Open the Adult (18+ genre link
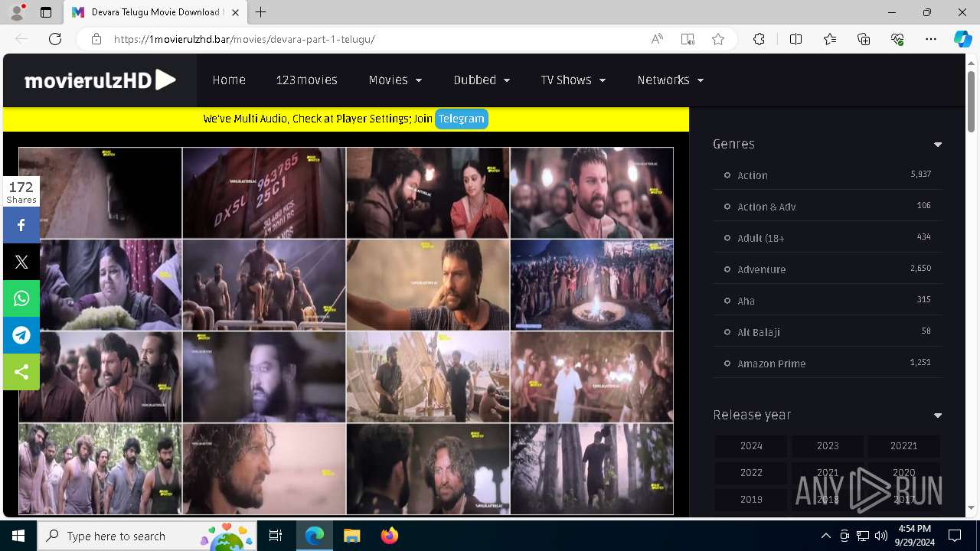980x551 pixels. pos(761,238)
